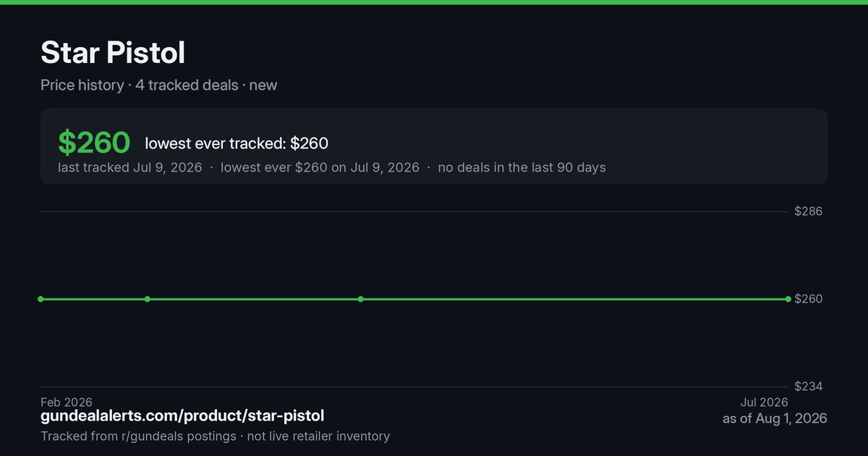This screenshot has width=868, height=456.
Task: Click 'Tracked from r/gundeals postings' footnote
Action: click(x=138, y=436)
